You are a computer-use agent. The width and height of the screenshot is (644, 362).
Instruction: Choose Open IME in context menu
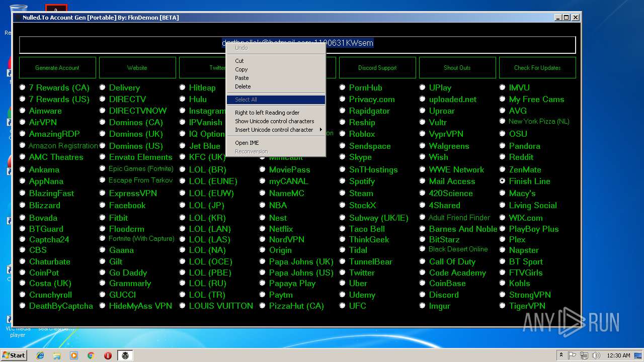click(x=276, y=143)
